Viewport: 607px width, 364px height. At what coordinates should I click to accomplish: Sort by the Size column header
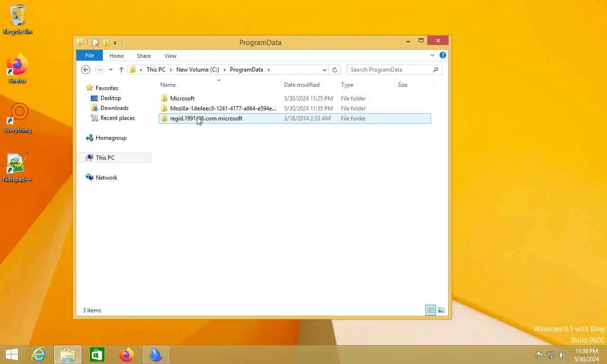click(414, 85)
